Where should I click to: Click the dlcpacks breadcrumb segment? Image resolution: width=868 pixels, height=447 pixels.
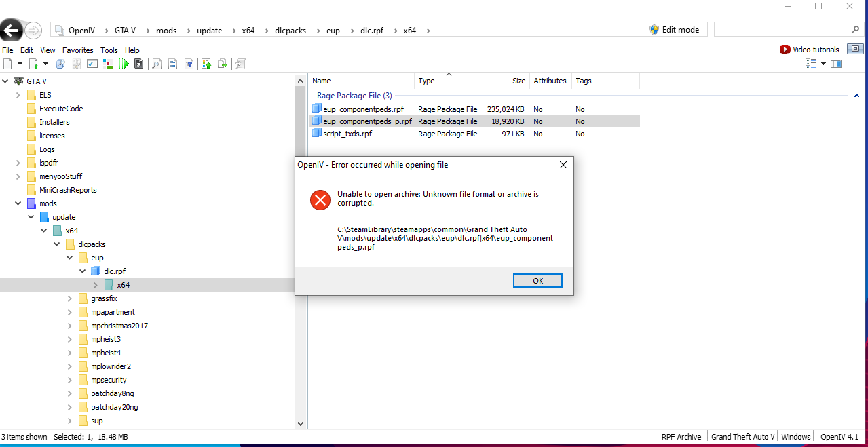click(292, 31)
